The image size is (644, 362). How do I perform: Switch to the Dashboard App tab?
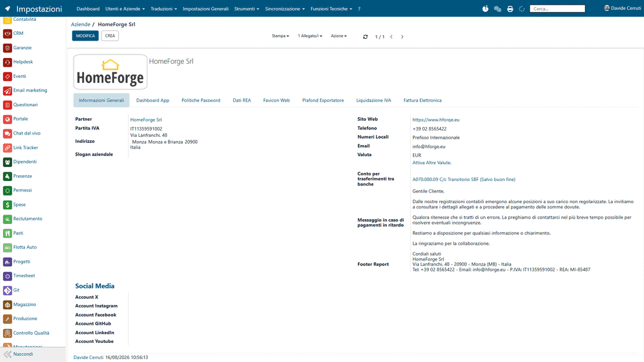153,100
